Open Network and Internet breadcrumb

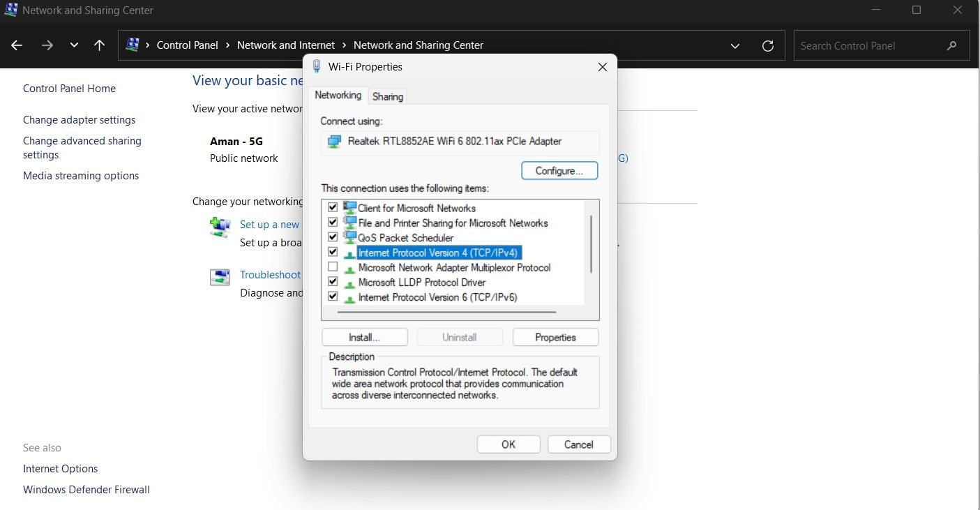(286, 45)
